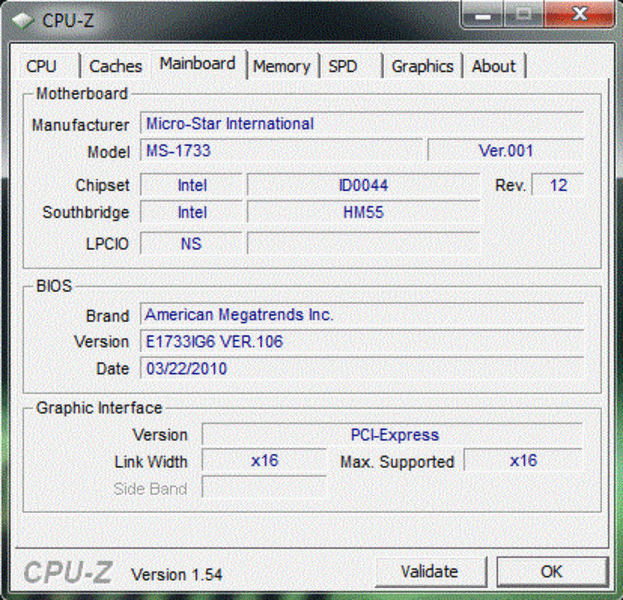Click the BIOS Date 03/22/2010 field
Image resolution: width=623 pixels, height=600 pixels.
362,369
